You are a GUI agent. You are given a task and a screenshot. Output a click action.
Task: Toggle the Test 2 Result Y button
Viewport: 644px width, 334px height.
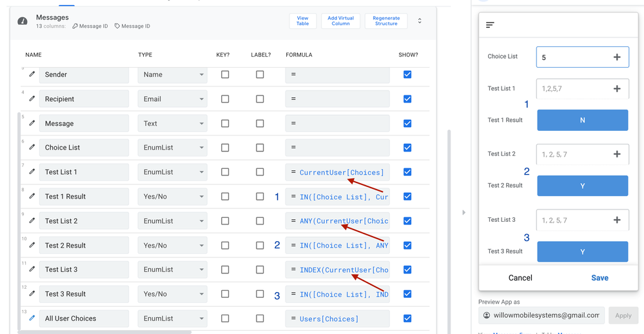pos(582,186)
